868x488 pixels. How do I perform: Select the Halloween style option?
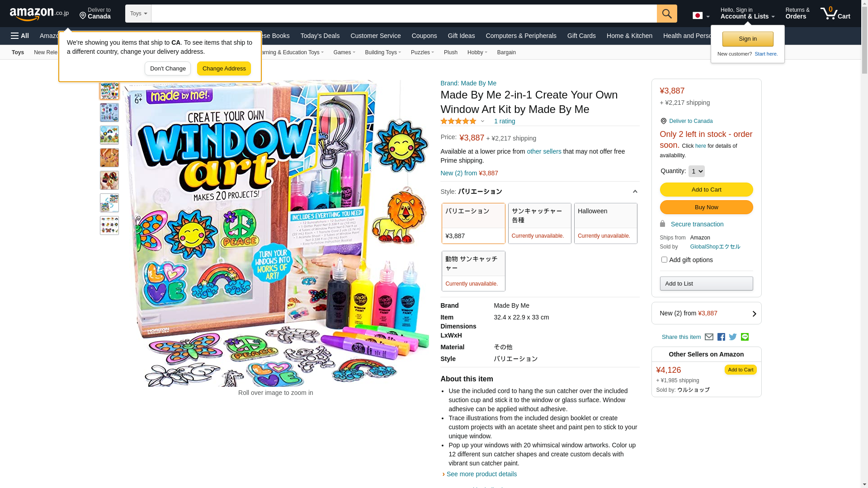point(606,223)
